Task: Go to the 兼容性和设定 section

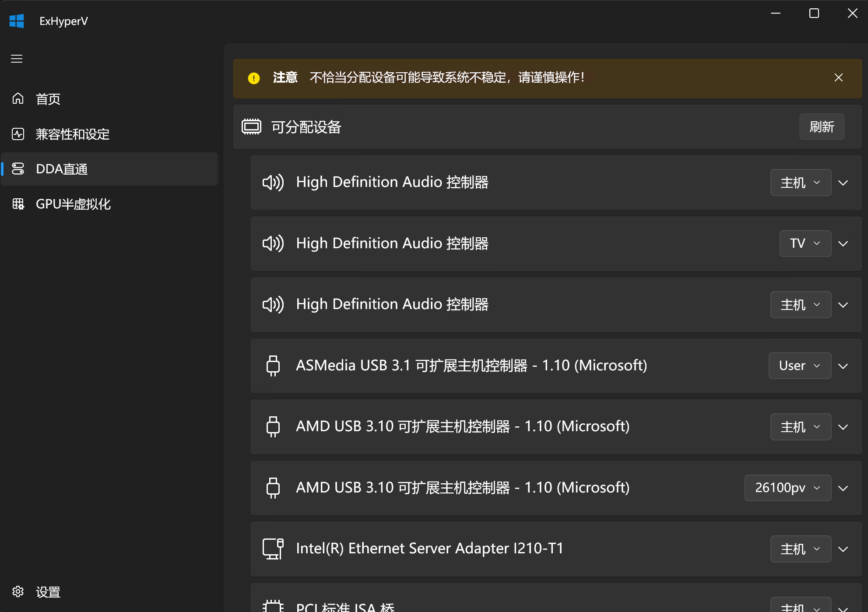Action: [x=73, y=134]
